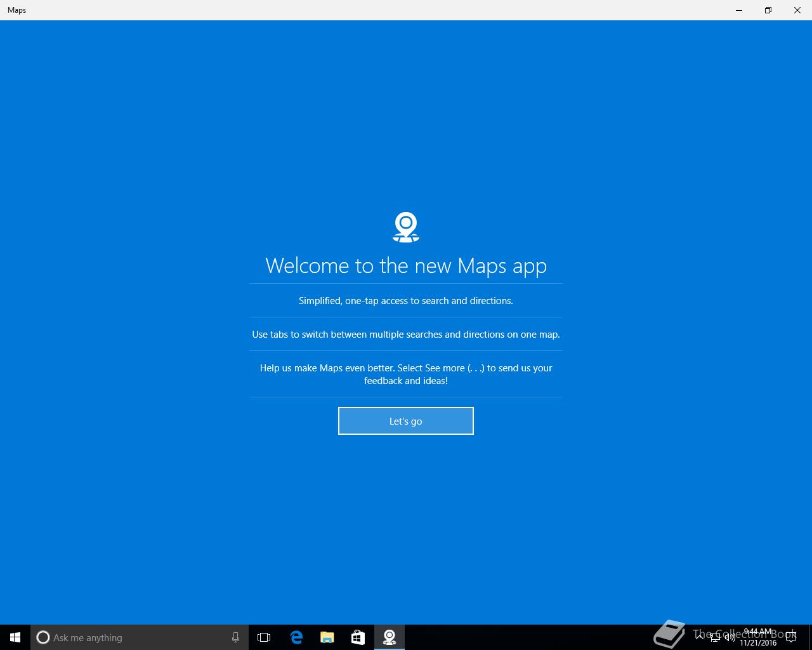Image resolution: width=812 pixels, height=650 pixels.
Task: Click the Let's go button
Action: [406, 421]
